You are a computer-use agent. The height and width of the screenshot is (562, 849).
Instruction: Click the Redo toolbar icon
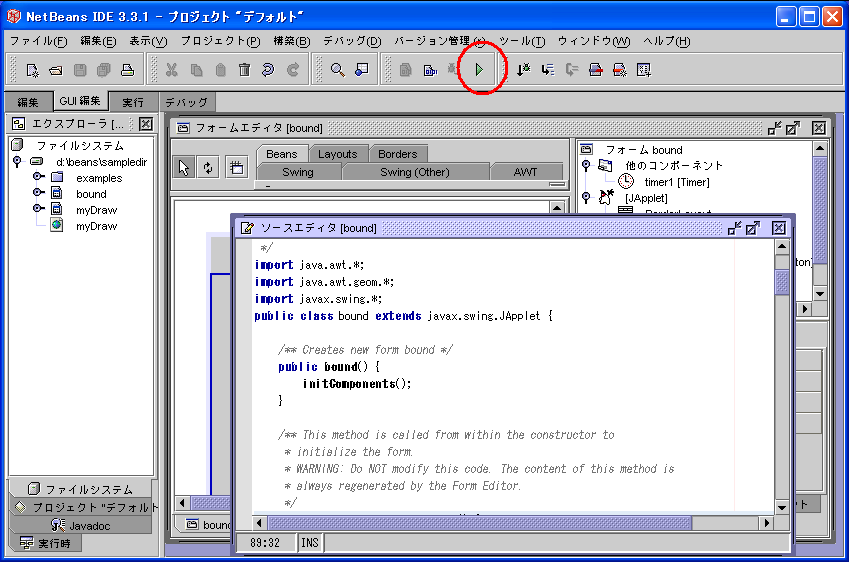coord(293,70)
